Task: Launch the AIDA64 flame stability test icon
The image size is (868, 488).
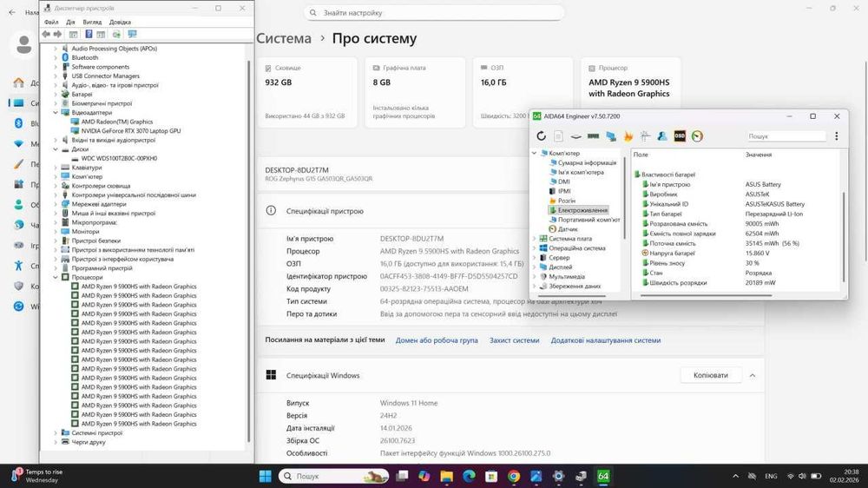Action: click(628, 135)
